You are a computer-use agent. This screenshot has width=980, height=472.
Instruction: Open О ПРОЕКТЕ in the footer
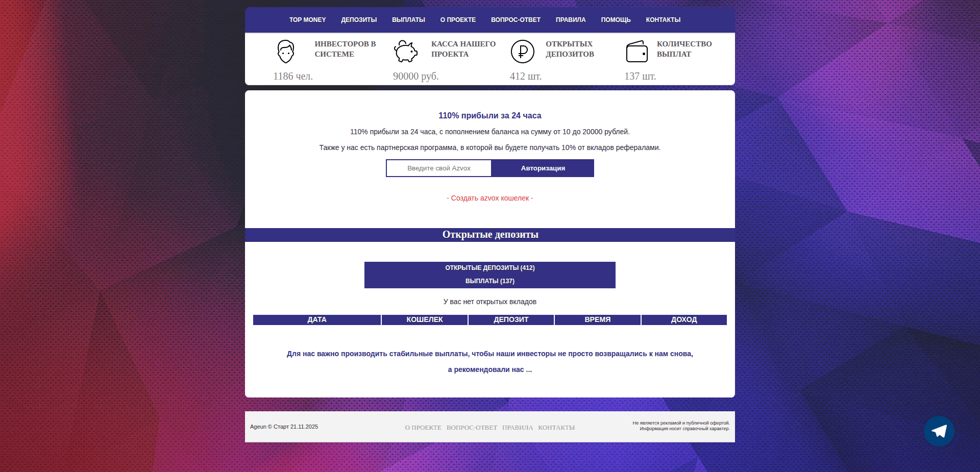pyautogui.click(x=423, y=428)
